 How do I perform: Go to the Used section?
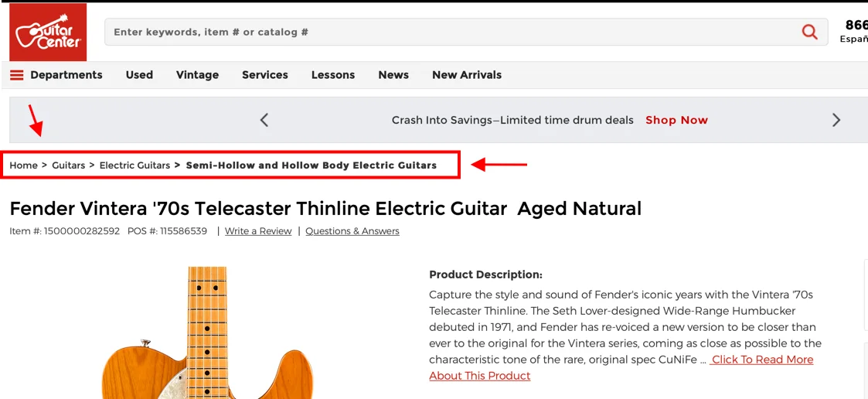(139, 75)
